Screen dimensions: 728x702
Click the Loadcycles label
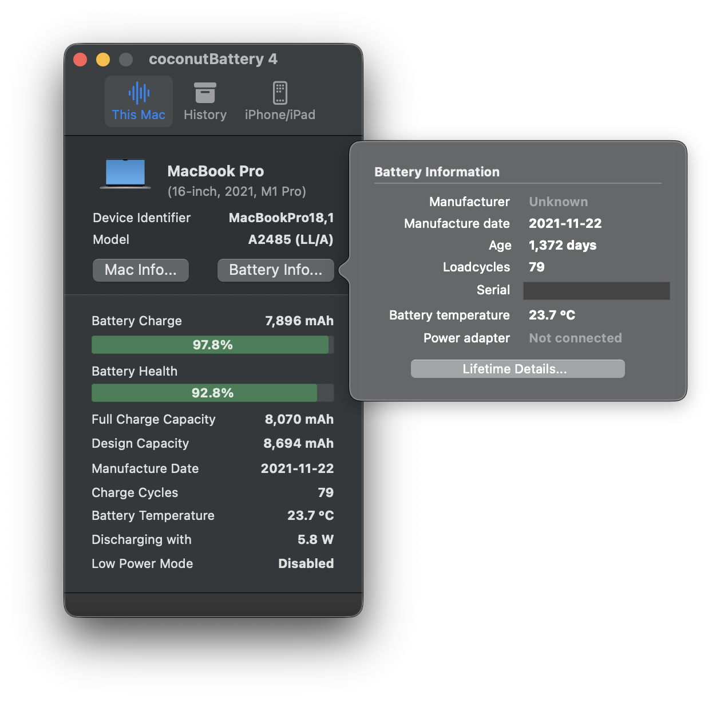coord(476,267)
